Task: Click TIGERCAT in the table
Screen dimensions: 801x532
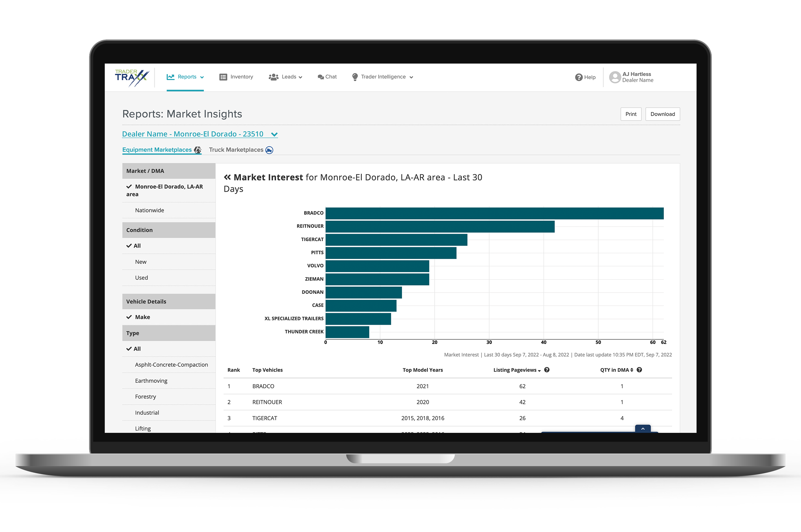Action: [265, 418]
